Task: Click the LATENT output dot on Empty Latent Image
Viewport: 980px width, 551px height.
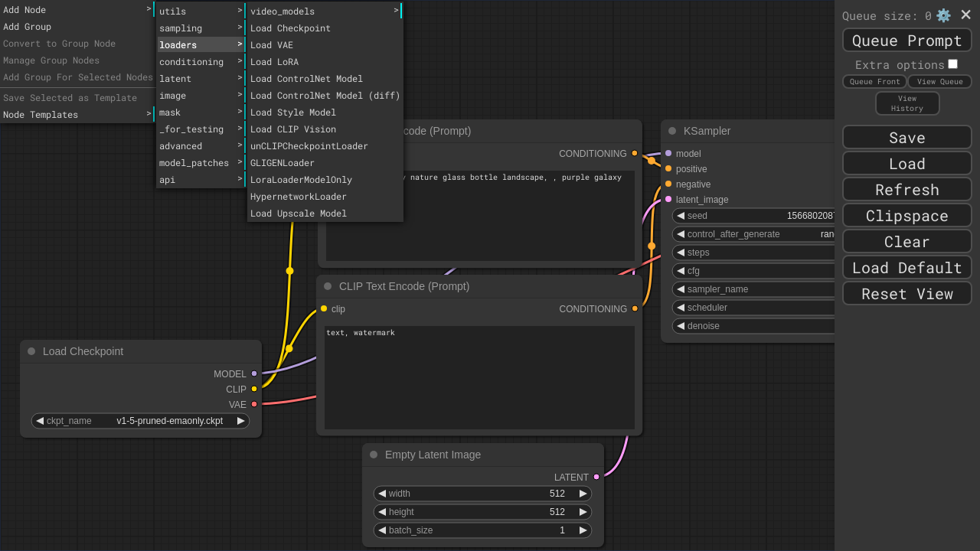Action: click(x=596, y=477)
